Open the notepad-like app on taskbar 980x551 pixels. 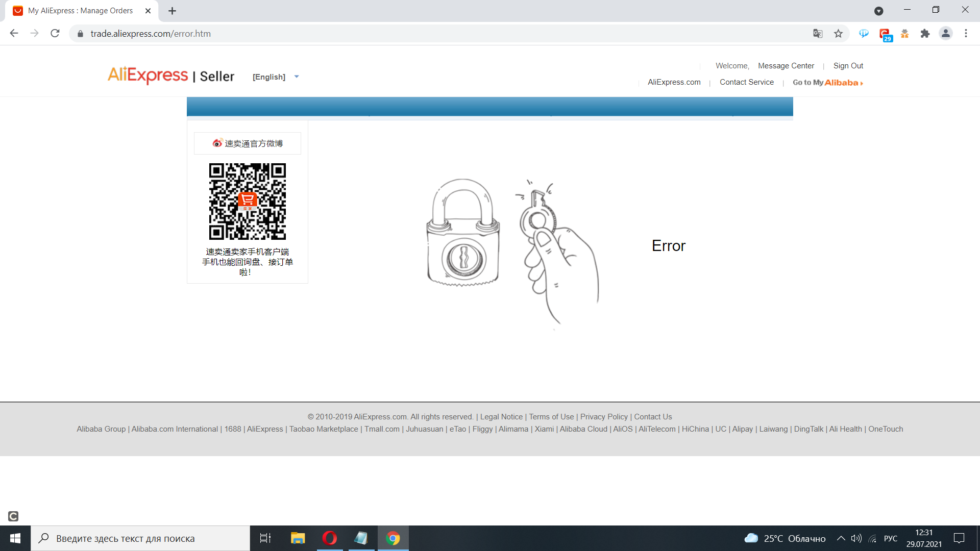(361, 538)
